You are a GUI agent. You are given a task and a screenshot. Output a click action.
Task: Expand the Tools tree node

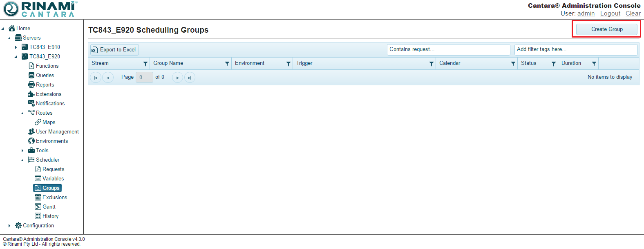click(x=22, y=151)
